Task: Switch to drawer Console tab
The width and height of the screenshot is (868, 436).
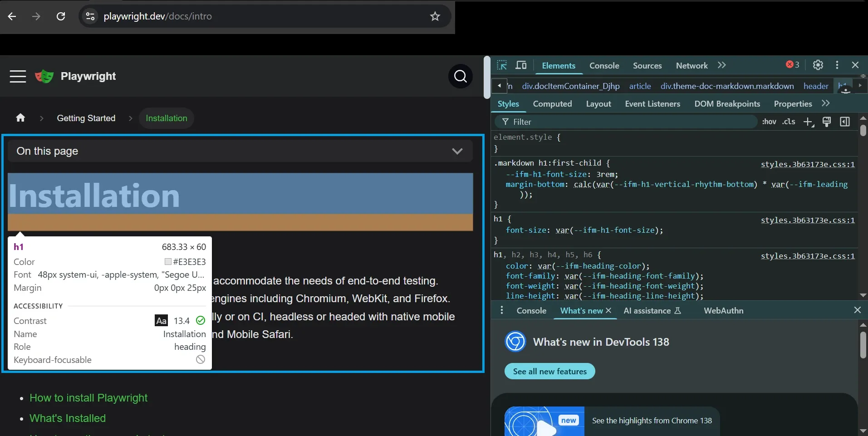Action: (531, 311)
